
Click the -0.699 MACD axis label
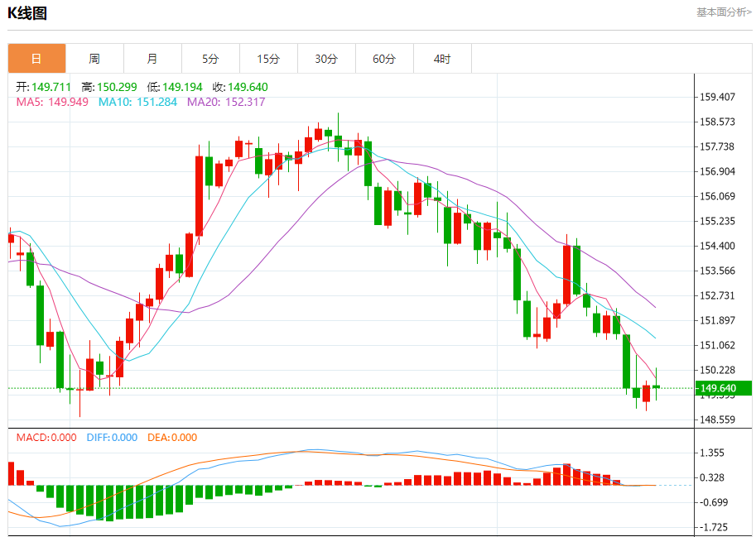point(714,502)
